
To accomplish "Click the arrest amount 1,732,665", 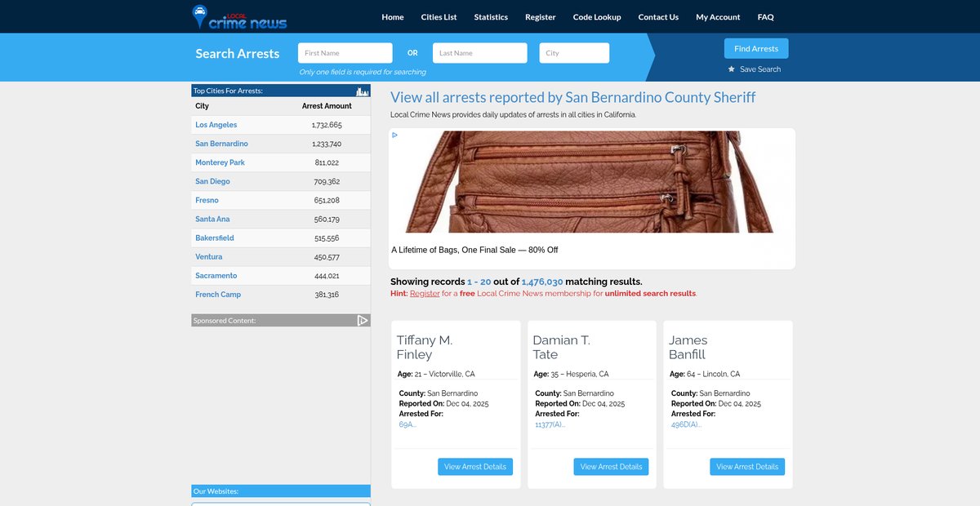I will 327,125.
